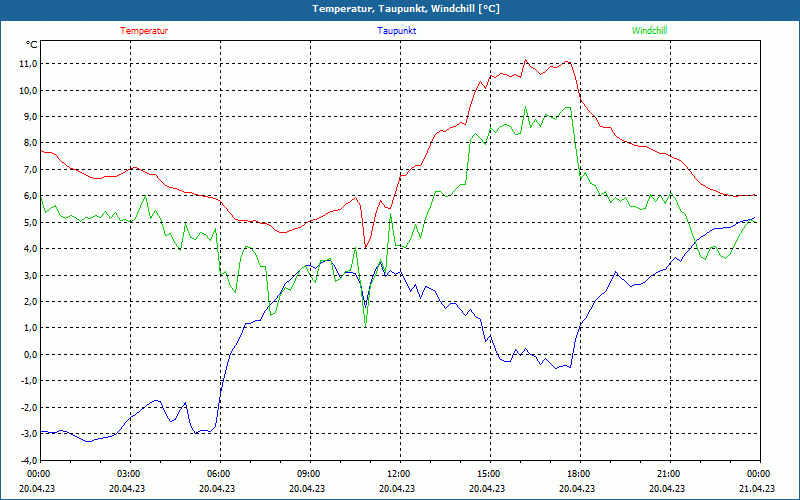The image size is (800, 500).
Task: Click the -4,0 y-axis value
Action: (x=29, y=460)
